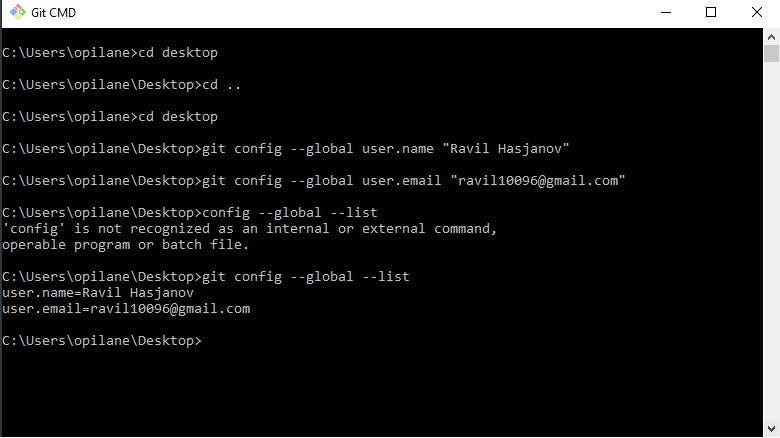
Task: Close the Git CMD window
Action: click(757, 13)
